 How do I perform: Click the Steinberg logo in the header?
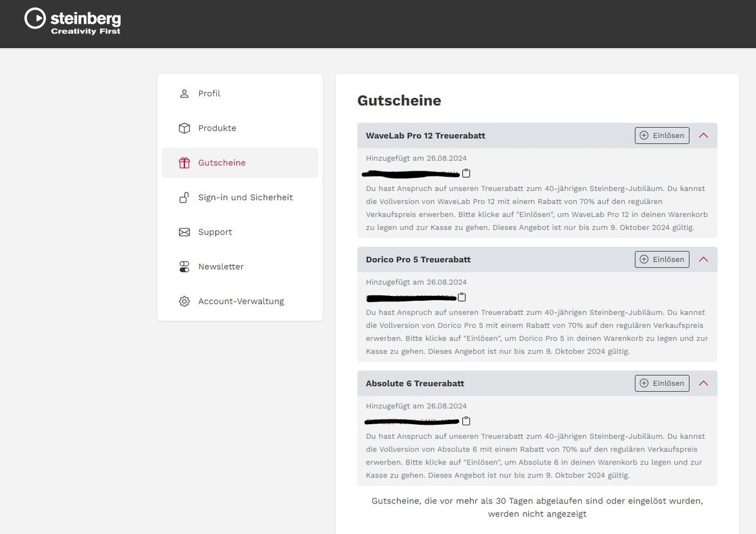(x=73, y=21)
